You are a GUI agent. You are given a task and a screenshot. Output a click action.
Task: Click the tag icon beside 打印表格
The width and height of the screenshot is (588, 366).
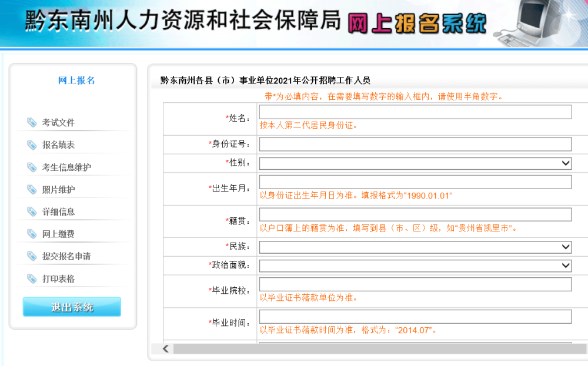pos(32,278)
